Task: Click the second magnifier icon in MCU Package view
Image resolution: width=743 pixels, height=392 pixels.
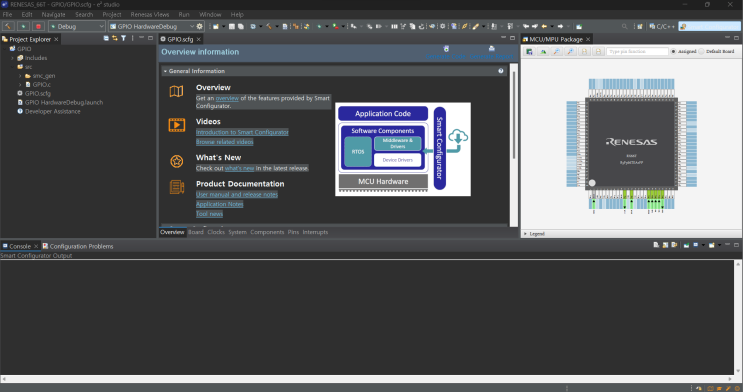Action: coord(571,51)
